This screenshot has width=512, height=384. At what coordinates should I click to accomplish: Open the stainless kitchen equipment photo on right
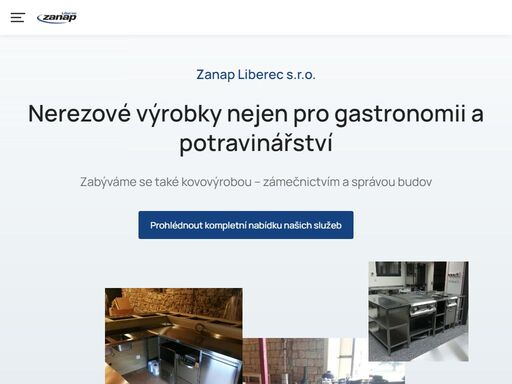pyautogui.click(x=418, y=311)
